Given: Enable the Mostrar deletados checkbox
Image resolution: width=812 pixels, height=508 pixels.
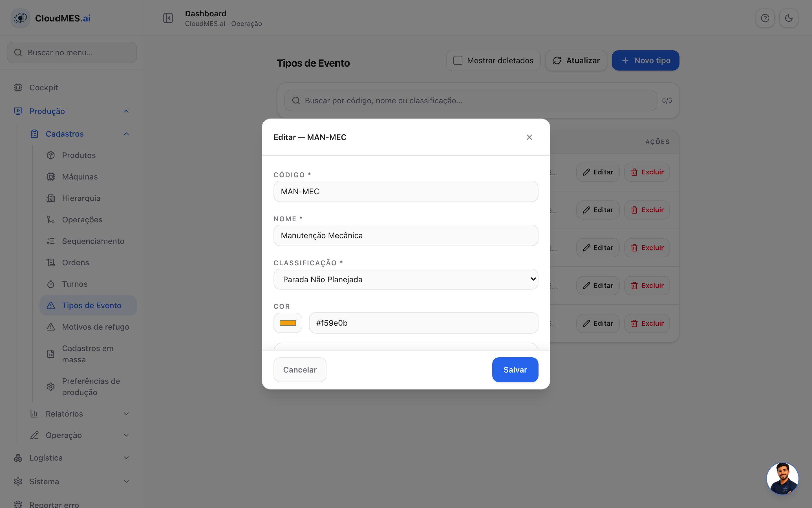Looking at the screenshot, I should click(458, 60).
